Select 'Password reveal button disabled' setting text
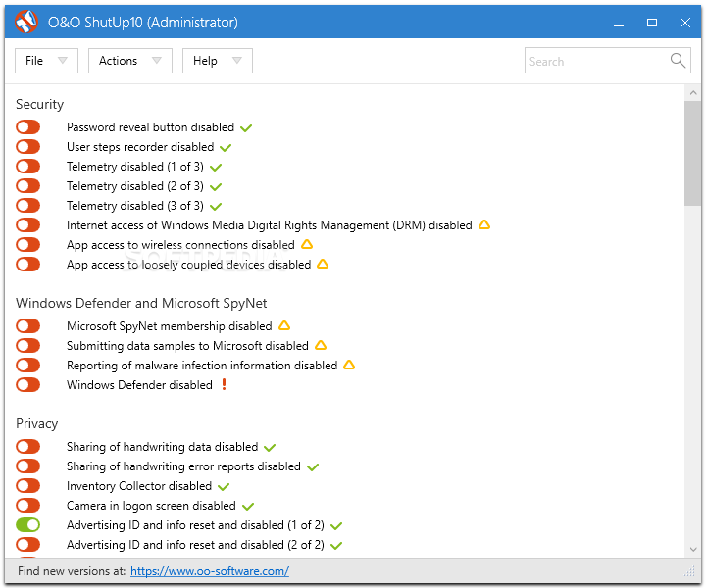Image resolution: width=706 pixels, height=588 pixels. click(150, 127)
